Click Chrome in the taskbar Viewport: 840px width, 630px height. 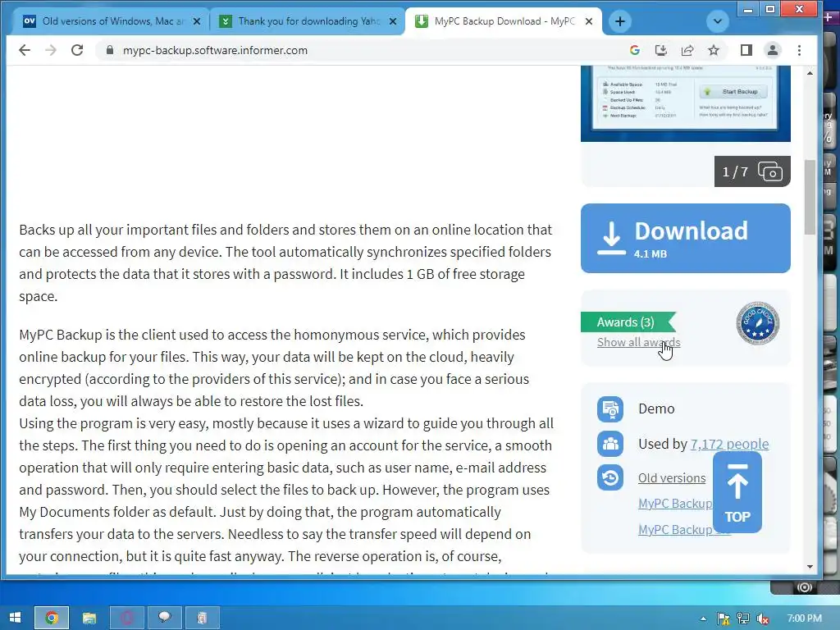[52, 618]
